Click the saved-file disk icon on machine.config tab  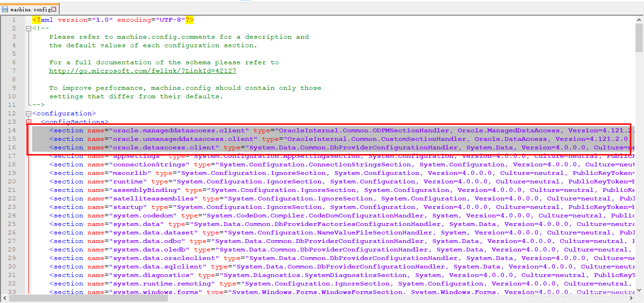[x=5, y=9]
